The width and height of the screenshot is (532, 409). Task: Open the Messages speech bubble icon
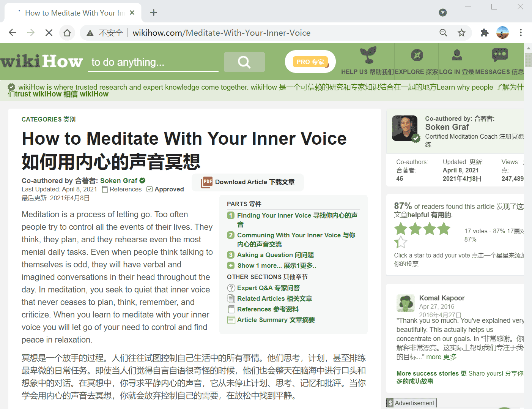click(500, 55)
